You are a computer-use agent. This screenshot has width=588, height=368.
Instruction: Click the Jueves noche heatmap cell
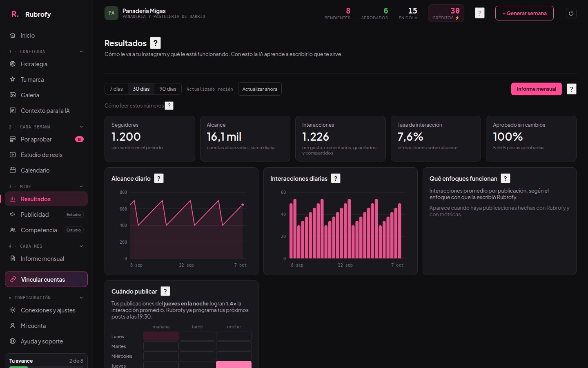pos(234,365)
